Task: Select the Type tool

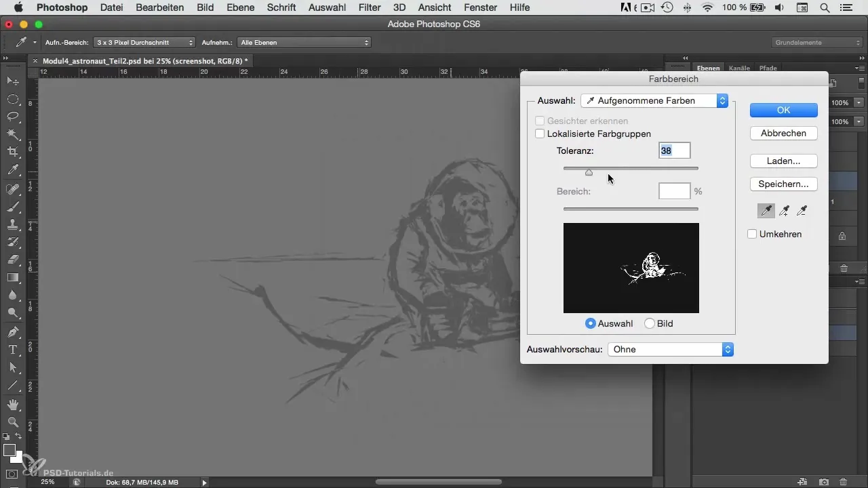Action: (13, 350)
